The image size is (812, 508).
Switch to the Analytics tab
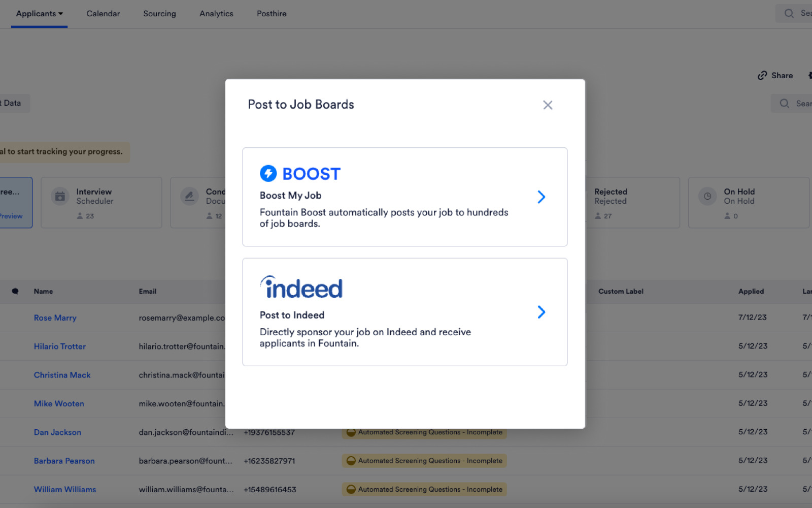point(216,14)
